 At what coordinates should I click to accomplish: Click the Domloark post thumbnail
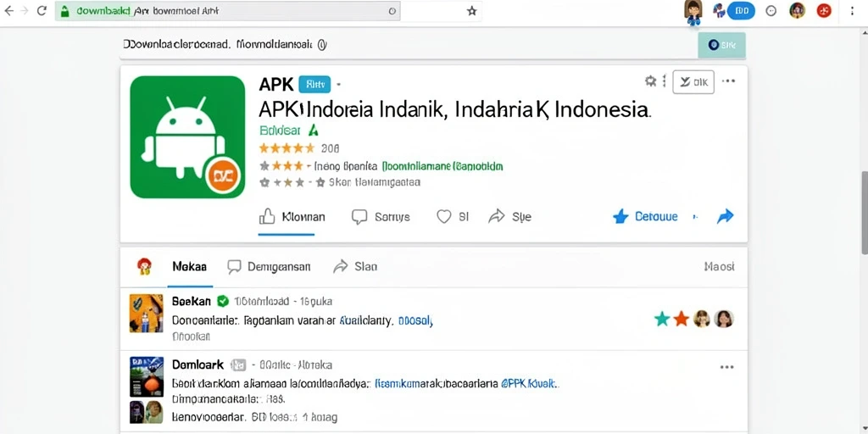(147, 376)
